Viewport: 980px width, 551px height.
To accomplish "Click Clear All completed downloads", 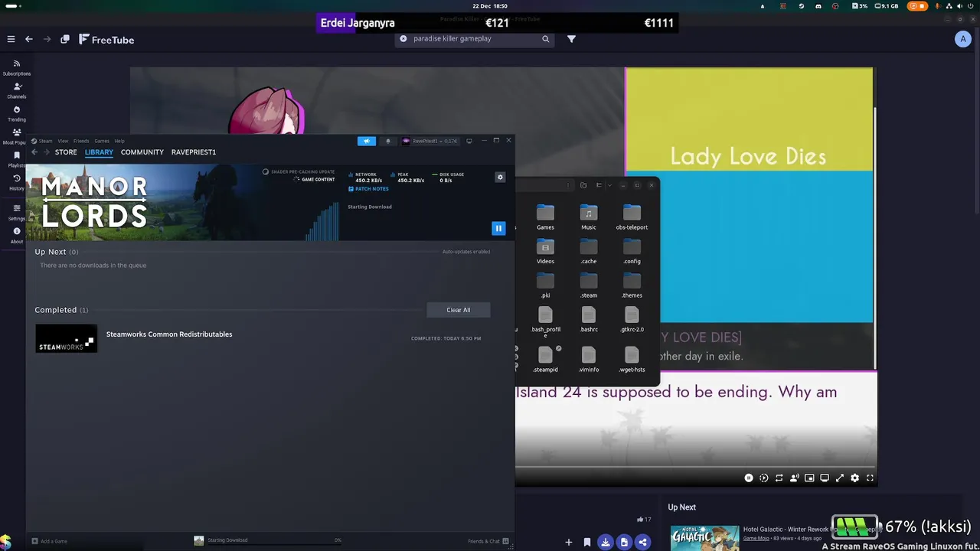I will pos(459,310).
